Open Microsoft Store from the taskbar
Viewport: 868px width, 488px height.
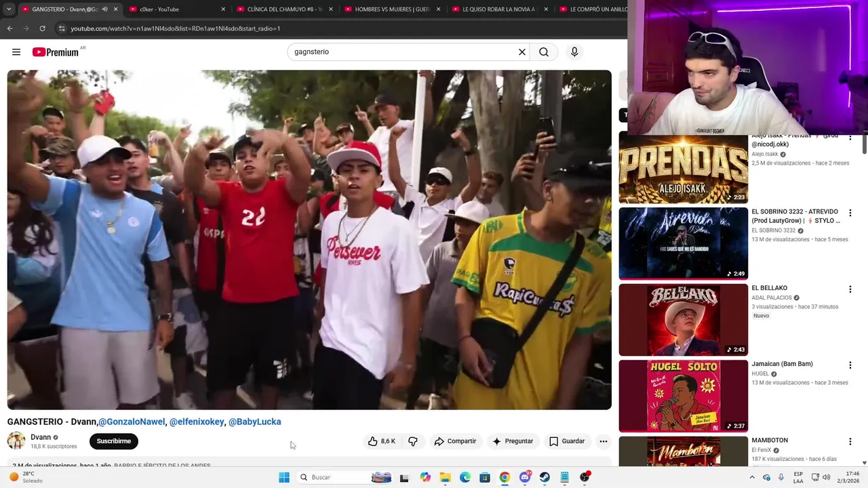click(x=485, y=477)
